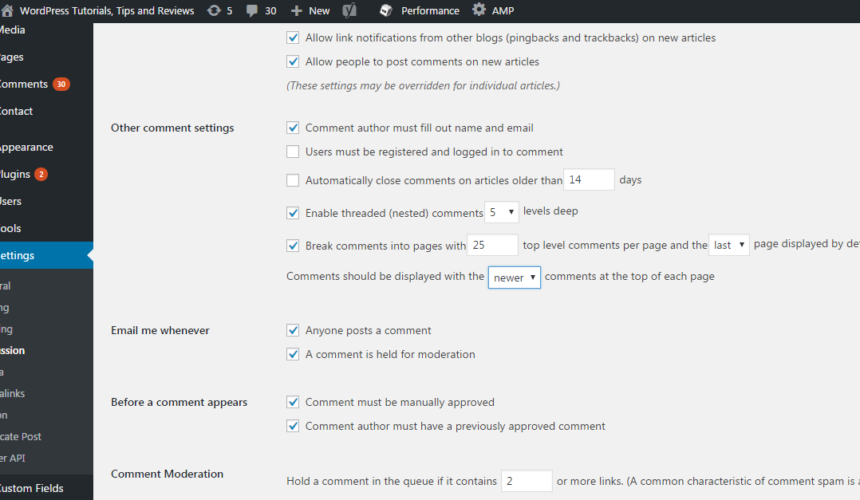Click the home icon in admin bar
Image resolution: width=860 pixels, height=500 pixels.
(7, 10)
